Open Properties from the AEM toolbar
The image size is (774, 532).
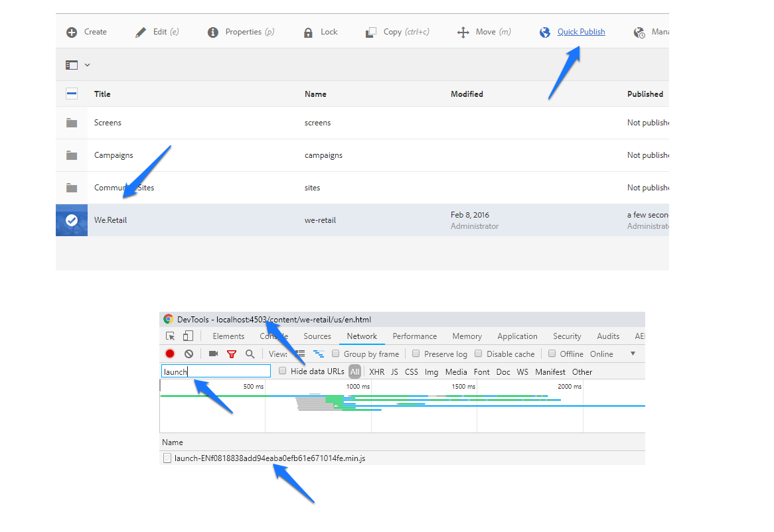pos(240,31)
